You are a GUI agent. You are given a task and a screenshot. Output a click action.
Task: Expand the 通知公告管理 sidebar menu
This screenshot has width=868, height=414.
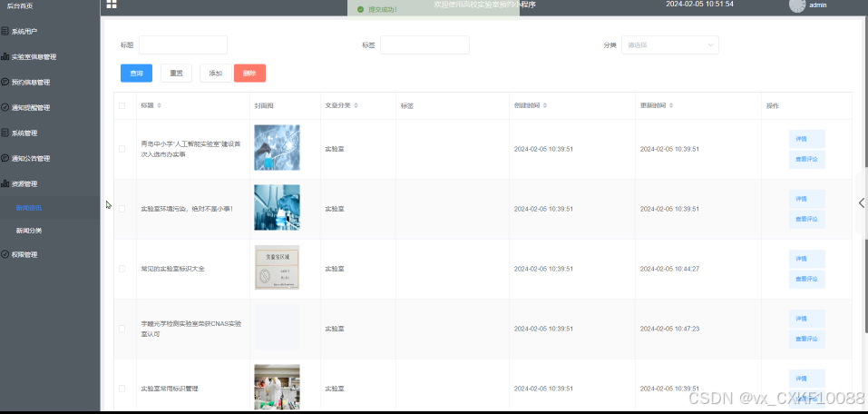pyautogui.click(x=50, y=158)
